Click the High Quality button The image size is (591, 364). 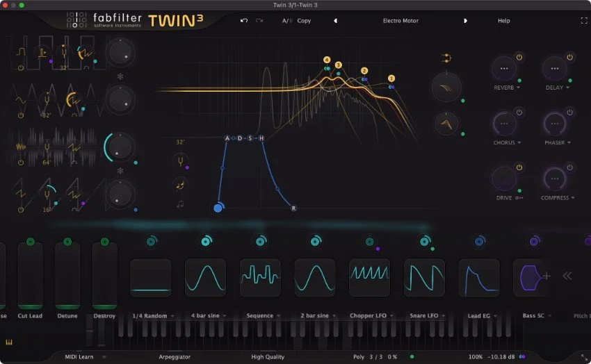click(268, 357)
